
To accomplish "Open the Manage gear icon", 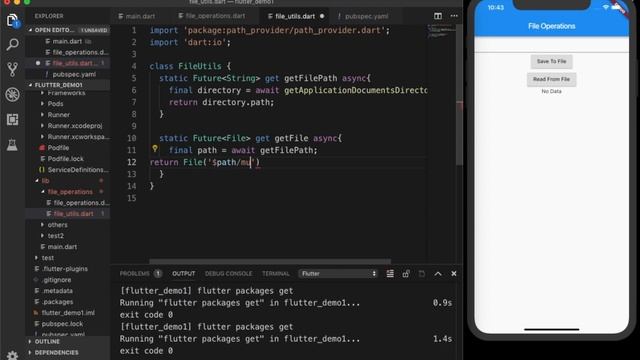I will [12, 355].
